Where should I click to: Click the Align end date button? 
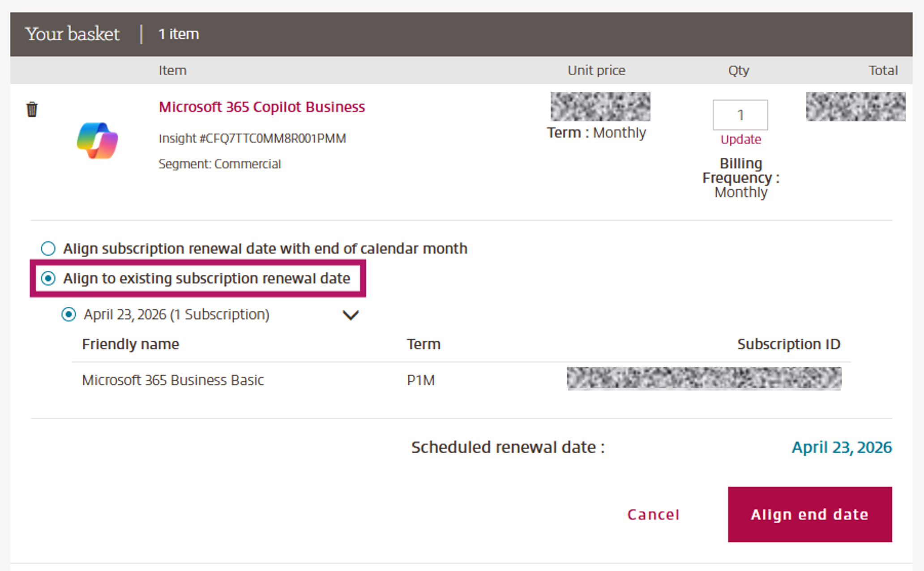coord(808,514)
